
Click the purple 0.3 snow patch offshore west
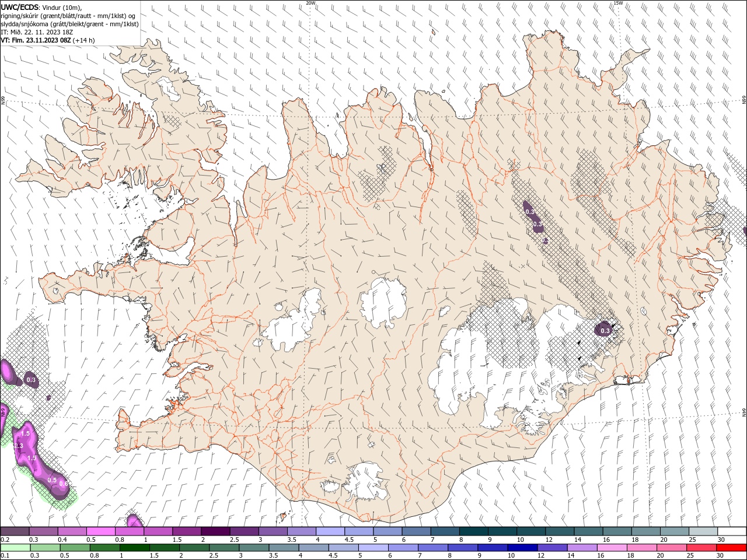(31, 380)
